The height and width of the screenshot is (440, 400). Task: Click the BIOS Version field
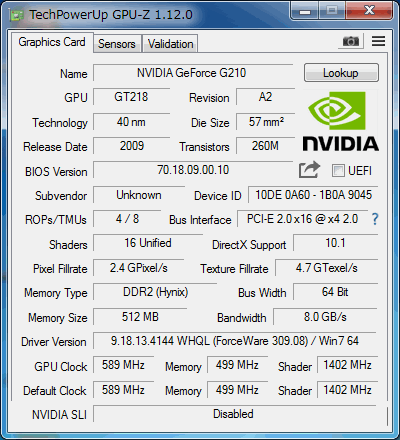pyautogui.click(x=193, y=170)
